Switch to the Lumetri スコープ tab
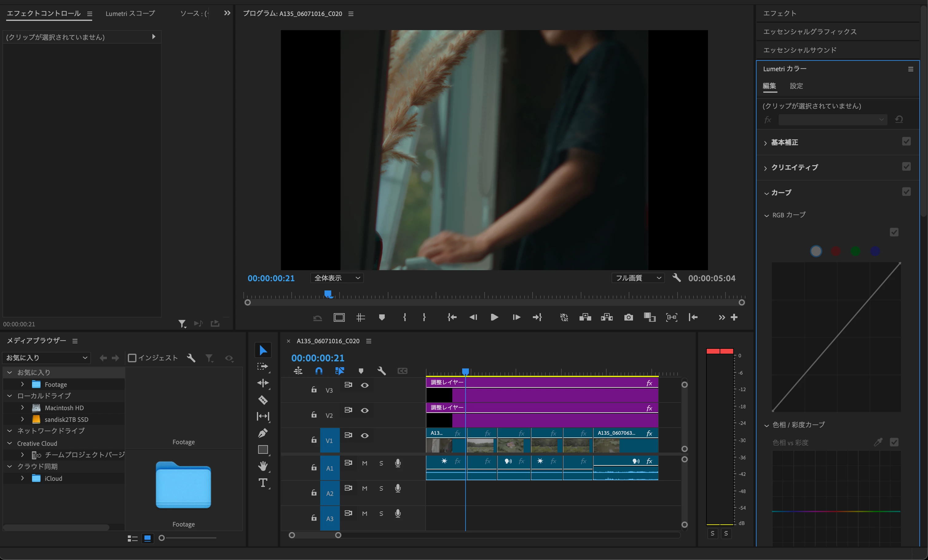 click(x=130, y=14)
